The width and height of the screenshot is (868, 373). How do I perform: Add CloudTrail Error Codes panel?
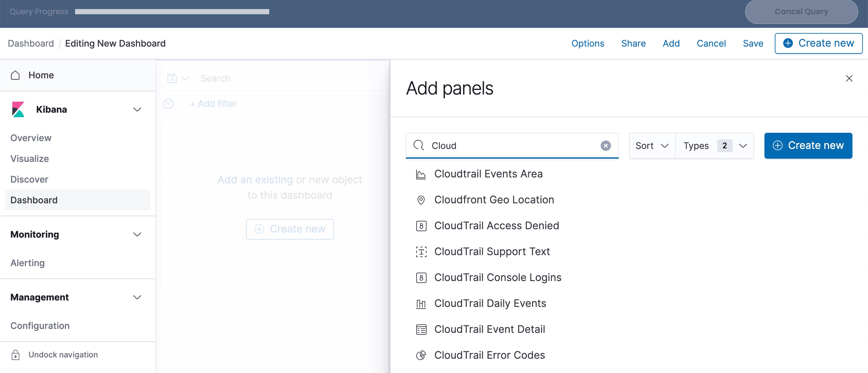(x=489, y=355)
